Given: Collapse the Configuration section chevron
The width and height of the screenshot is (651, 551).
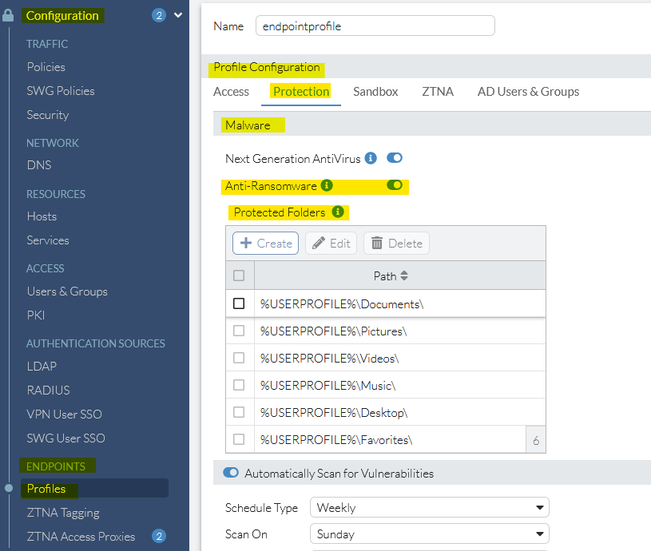Looking at the screenshot, I should coord(178,16).
